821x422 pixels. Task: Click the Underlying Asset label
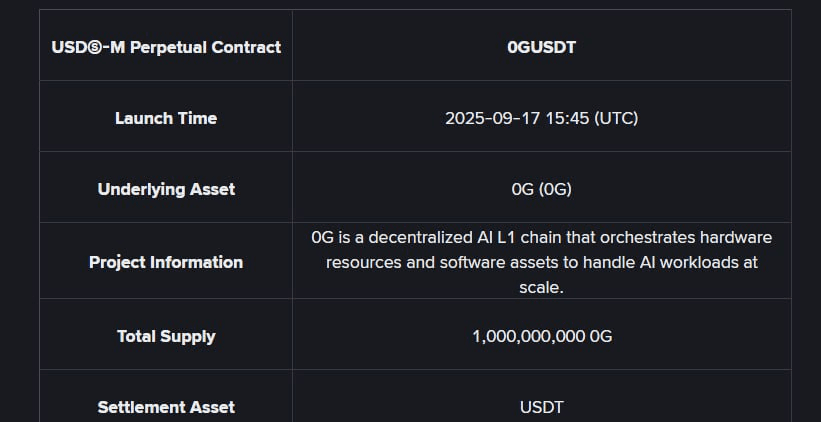pos(166,189)
